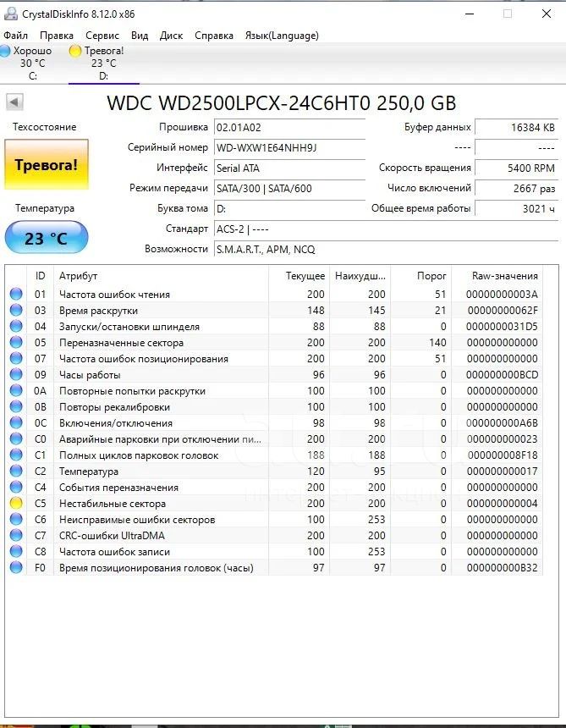The width and height of the screenshot is (566, 728).
Task: Click the 23 °C temperature indicator
Action: 46,238
